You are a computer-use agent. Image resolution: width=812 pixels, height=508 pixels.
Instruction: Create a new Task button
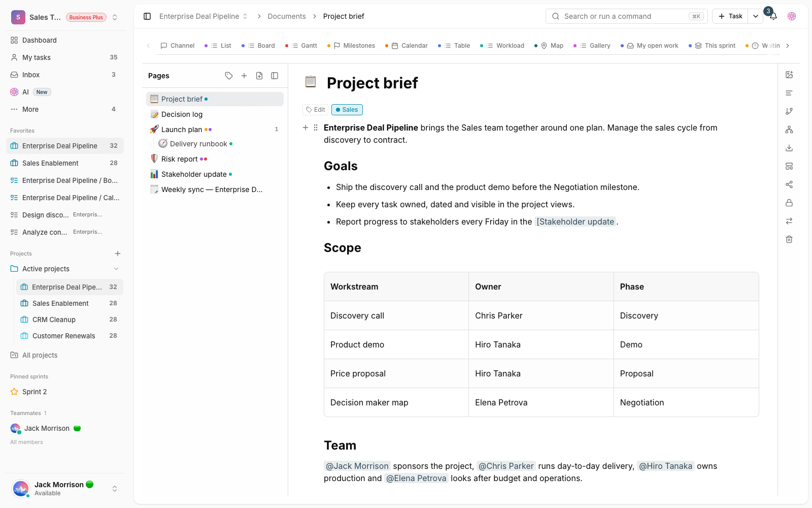[730, 16]
